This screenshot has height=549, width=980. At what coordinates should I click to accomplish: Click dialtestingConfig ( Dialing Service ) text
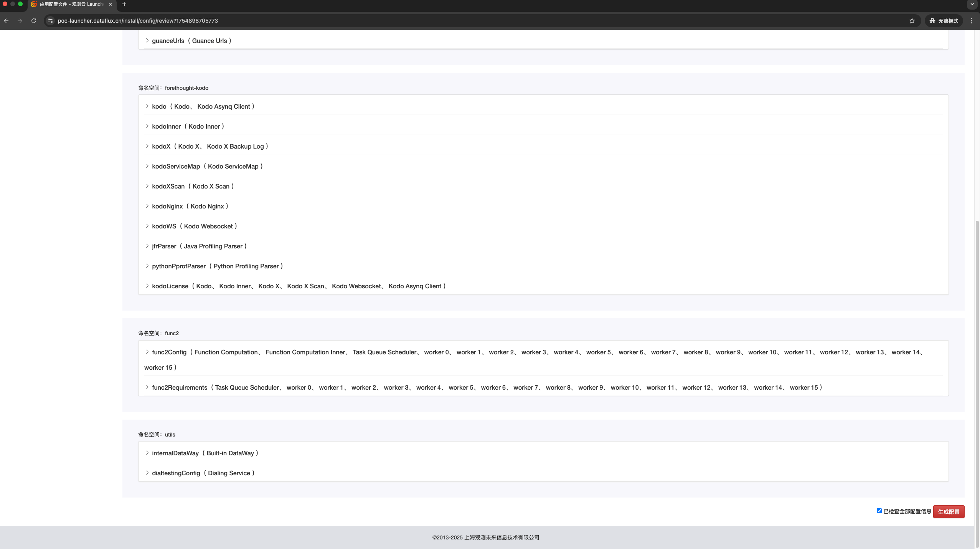[x=203, y=473]
